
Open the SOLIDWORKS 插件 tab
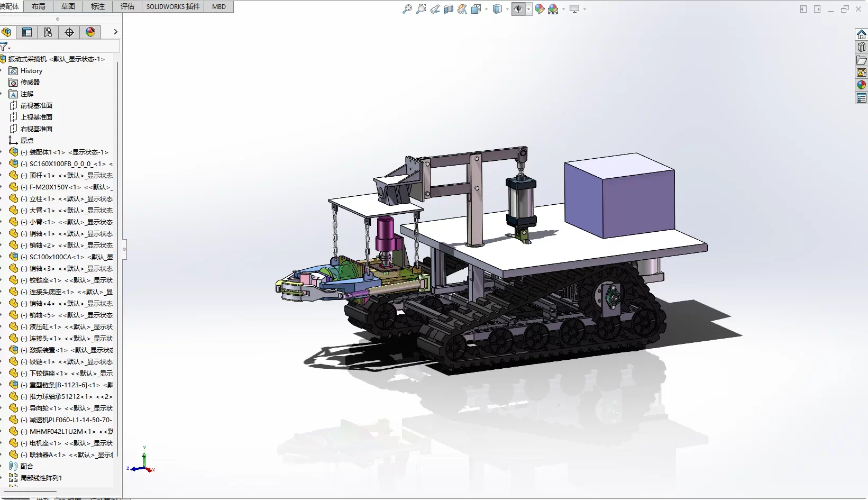click(173, 6)
